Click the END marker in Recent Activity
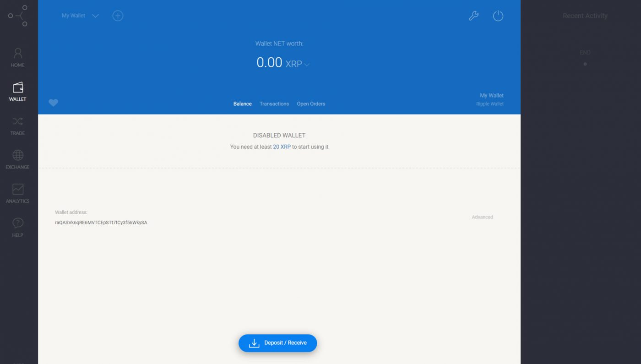Image resolution: width=641 pixels, height=364 pixels. click(585, 53)
